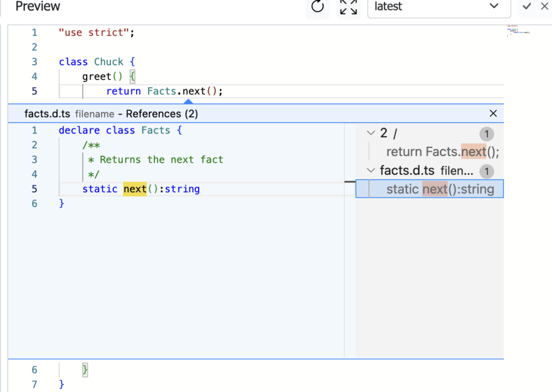
Task: Close the preview with the top X
Action: [544, 6]
